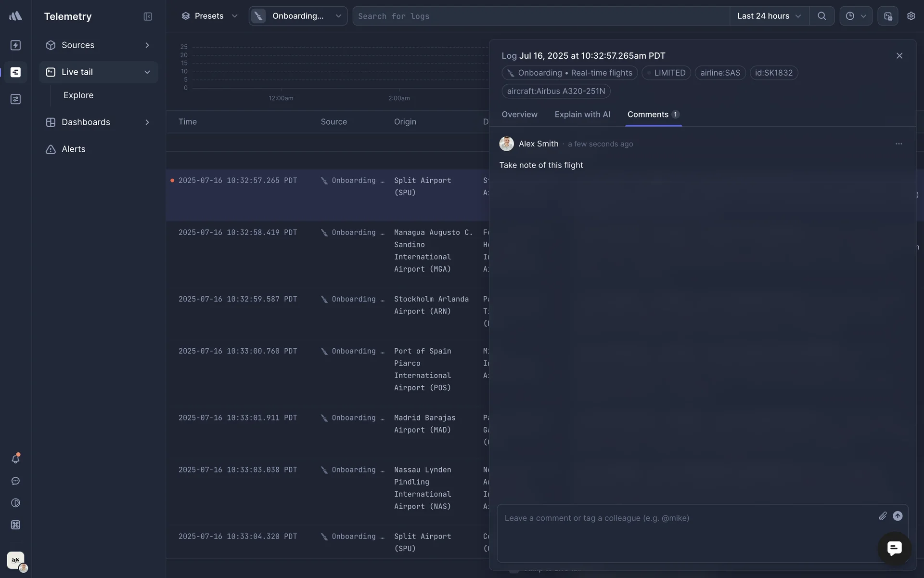Open the Explore link
The image size is (924, 578).
[78, 95]
